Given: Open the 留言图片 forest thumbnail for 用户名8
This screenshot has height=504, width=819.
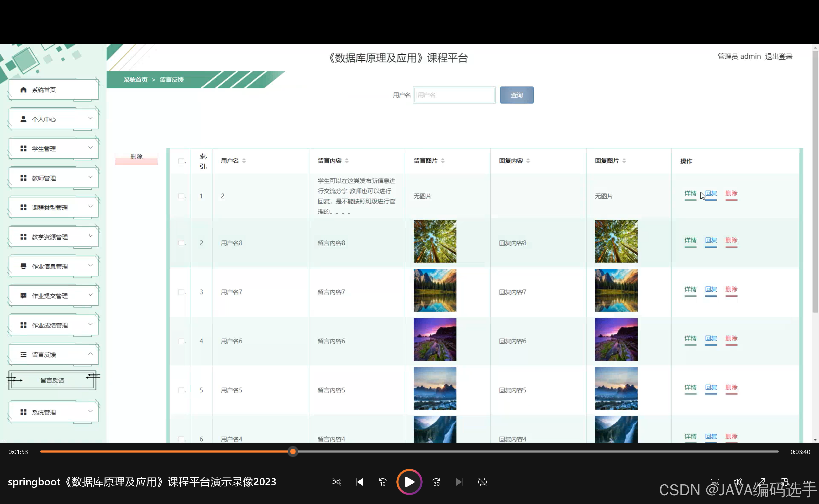Looking at the screenshot, I should pos(435,241).
